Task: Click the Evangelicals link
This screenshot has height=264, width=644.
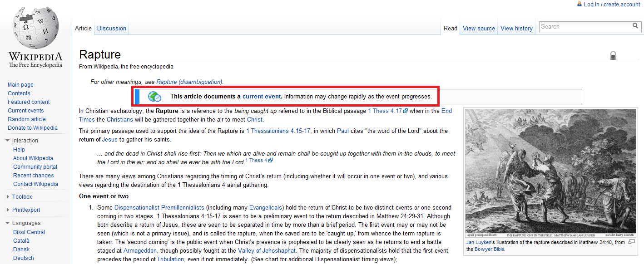Action: (x=266, y=207)
